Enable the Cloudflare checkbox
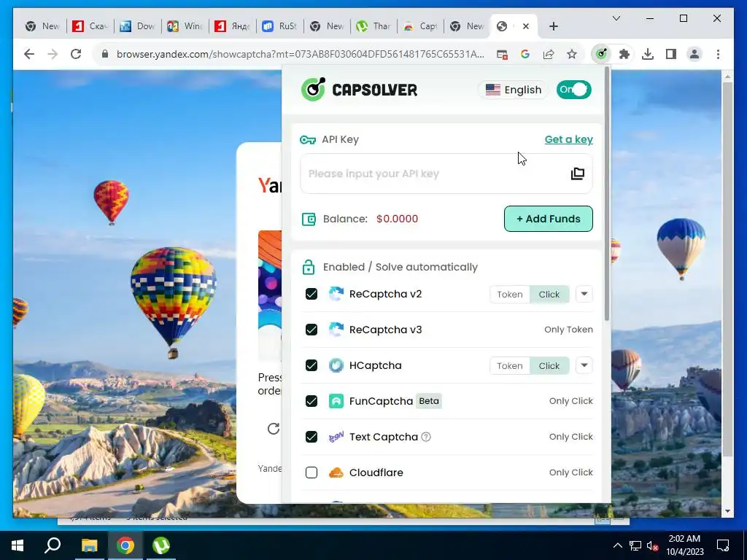The image size is (747, 560). point(311,472)
